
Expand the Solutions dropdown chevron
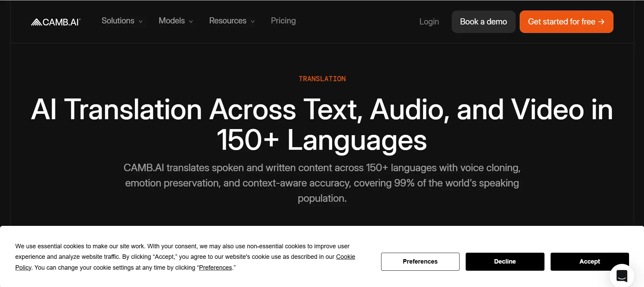[141, 21]
